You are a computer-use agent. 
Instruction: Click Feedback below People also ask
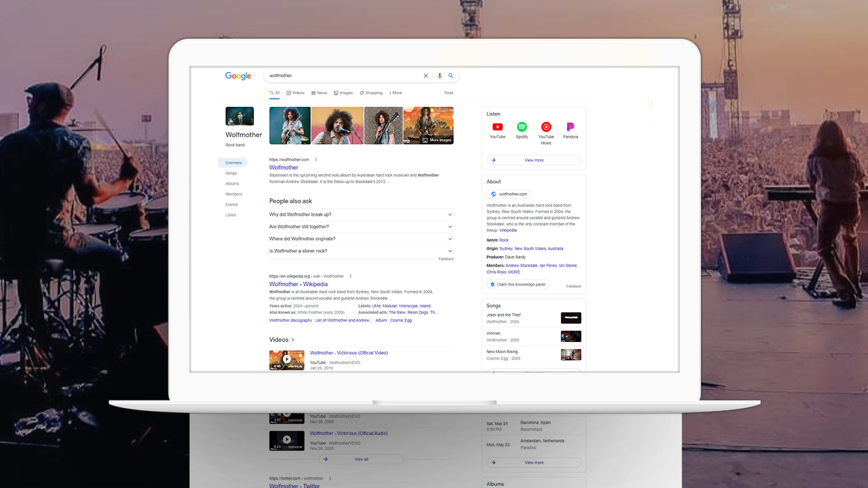click(x=446, y=259)
